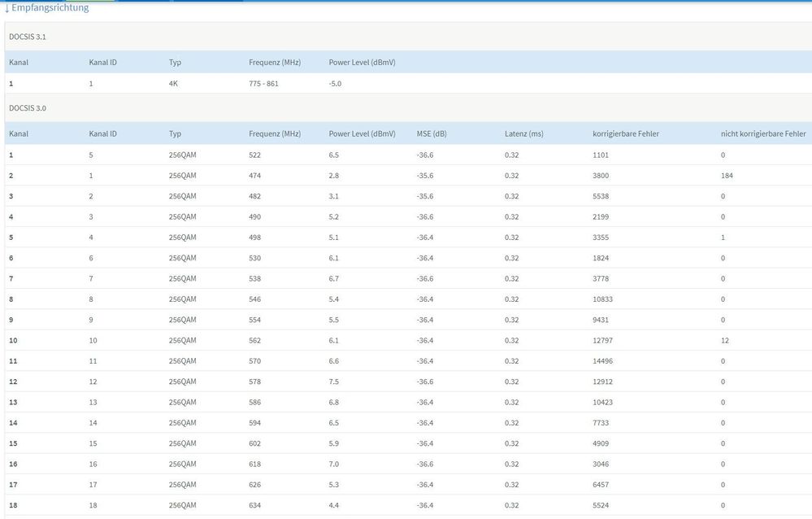Click nicht korrigierbare Fehler column header
812x519 pixels.
[763, 133]
